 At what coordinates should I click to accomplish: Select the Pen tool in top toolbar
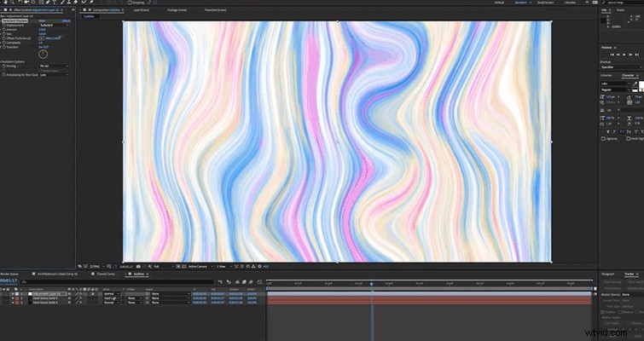tap(47, 3)
